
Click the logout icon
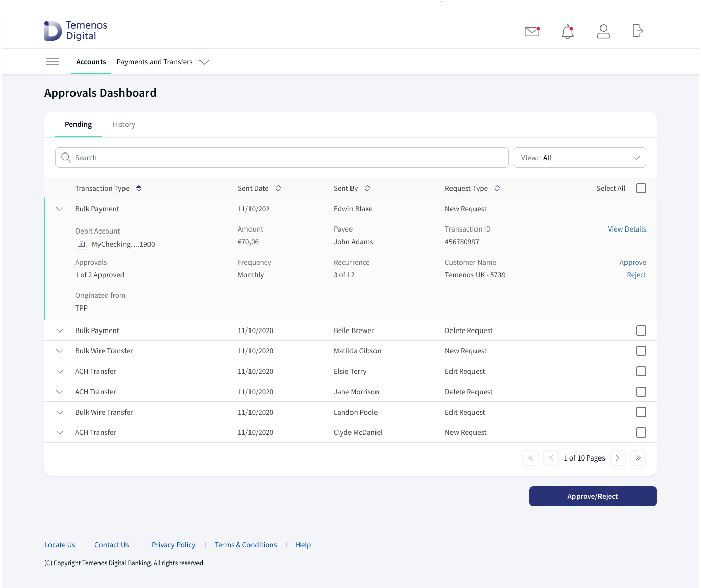[x=638, y=31]
